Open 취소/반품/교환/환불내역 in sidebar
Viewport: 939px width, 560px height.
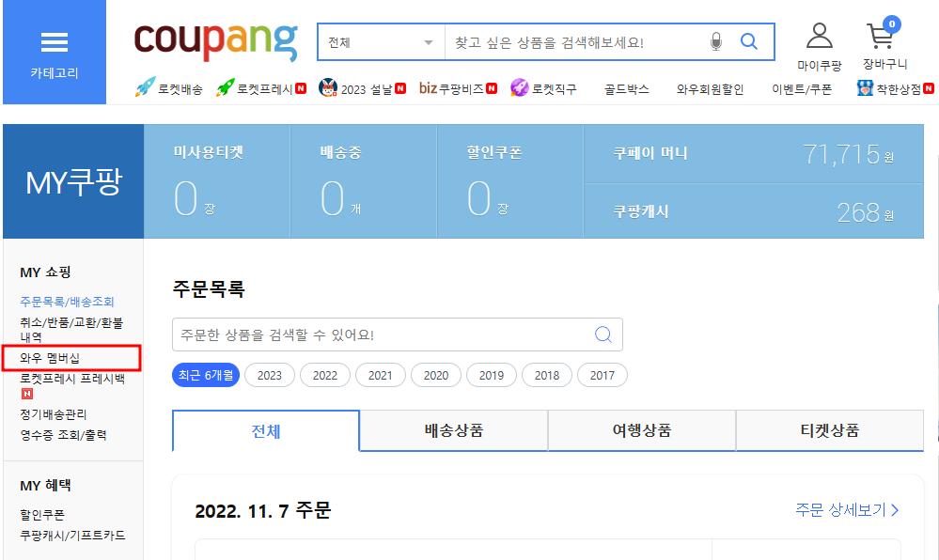pos(71,330)
